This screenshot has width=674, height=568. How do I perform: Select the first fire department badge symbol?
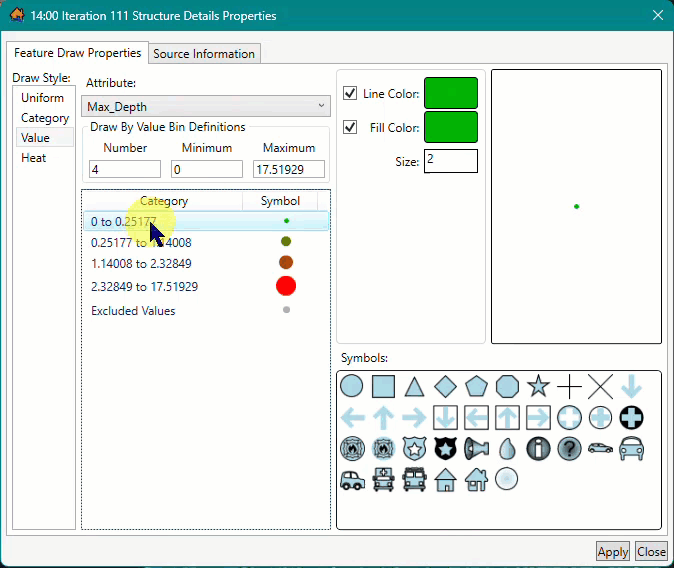click(352, 449)
